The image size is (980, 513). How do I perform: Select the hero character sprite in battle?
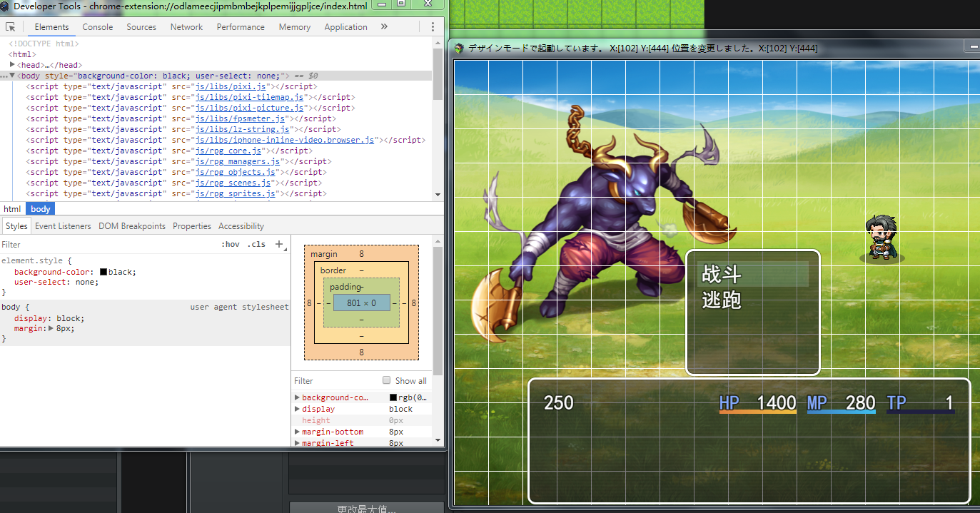pos(881,239)
